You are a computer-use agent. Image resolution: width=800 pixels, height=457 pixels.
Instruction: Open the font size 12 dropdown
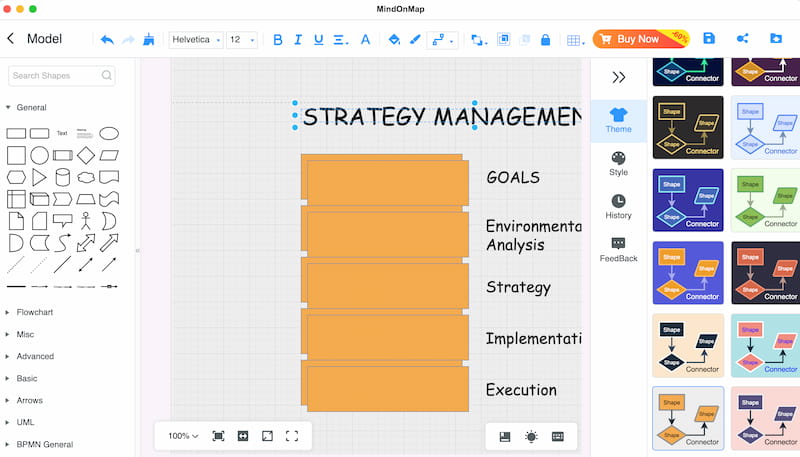pyautogui.click(x=242, y=39)
